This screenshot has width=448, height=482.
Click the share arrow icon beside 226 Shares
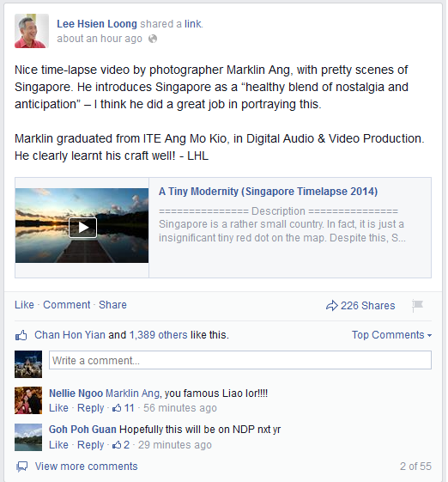click(331, 306)
